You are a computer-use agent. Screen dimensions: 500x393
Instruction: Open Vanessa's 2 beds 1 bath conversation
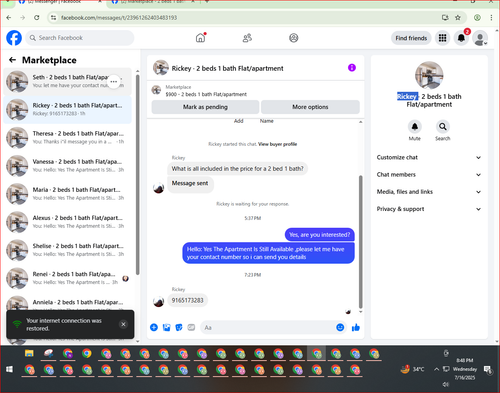point(67,166)
